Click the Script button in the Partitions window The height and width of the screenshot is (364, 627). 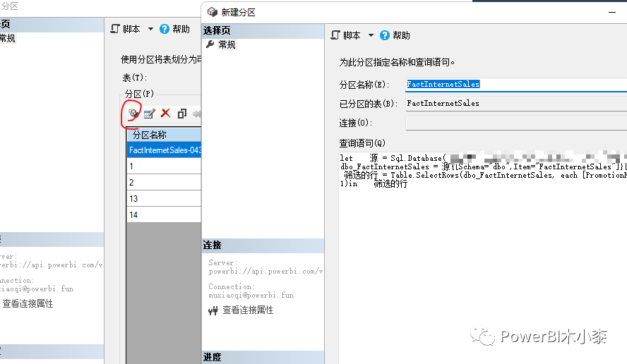126,29
